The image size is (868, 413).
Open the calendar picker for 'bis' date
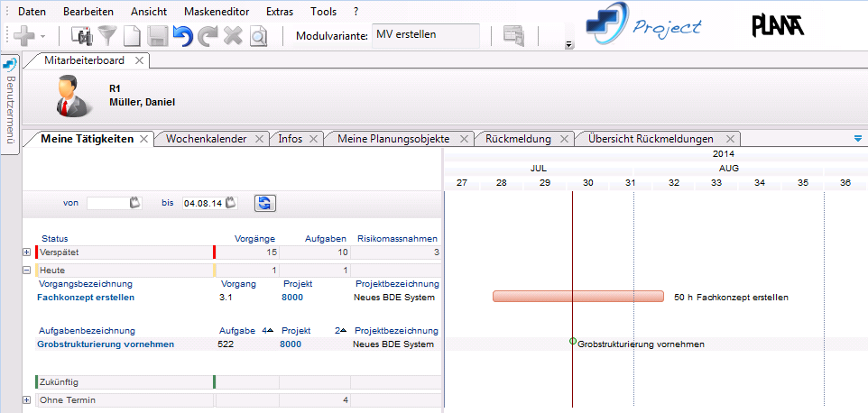click(x=231, y=203)
